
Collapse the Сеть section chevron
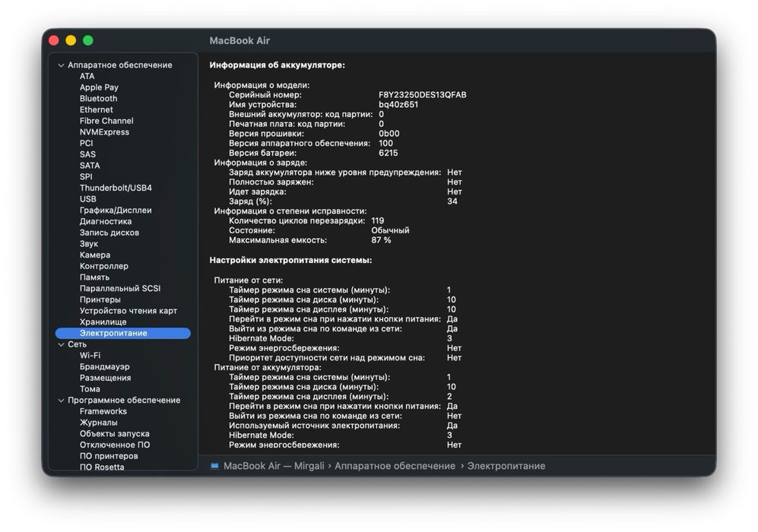[x=61, y=344]
